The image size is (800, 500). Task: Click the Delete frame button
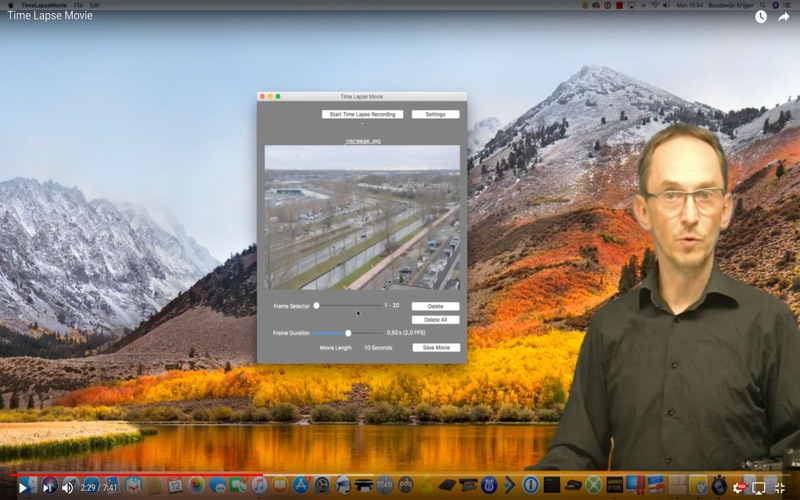coord(435,306)
